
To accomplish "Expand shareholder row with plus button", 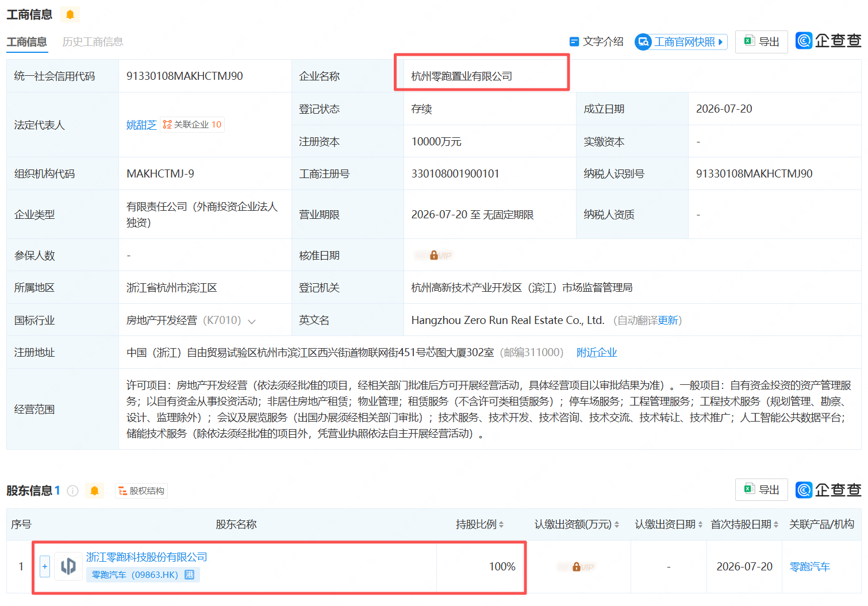I will point(45,566).
